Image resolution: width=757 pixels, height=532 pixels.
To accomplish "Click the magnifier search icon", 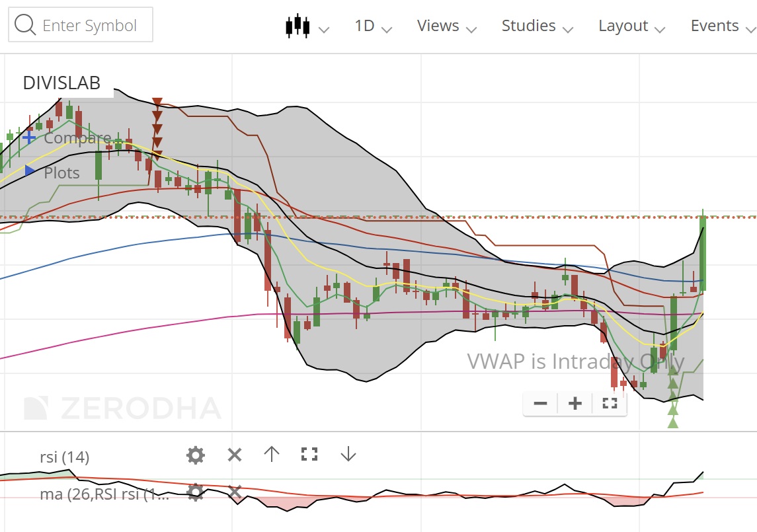I will point(24,24).
